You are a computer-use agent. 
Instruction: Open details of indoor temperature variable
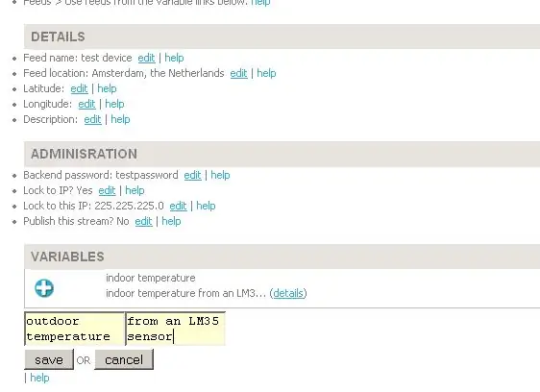click(288, 293)
